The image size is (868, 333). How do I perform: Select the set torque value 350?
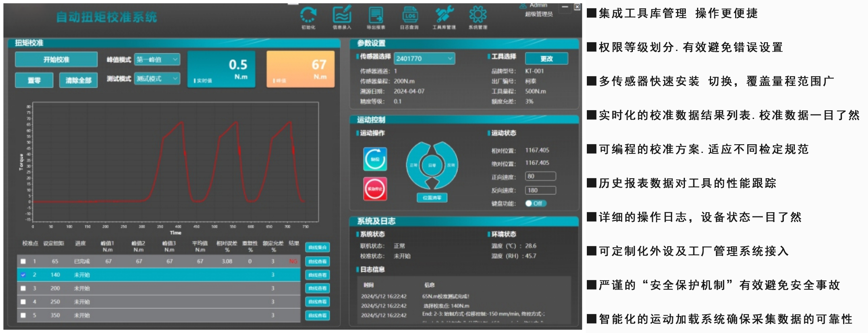point(55,315)
